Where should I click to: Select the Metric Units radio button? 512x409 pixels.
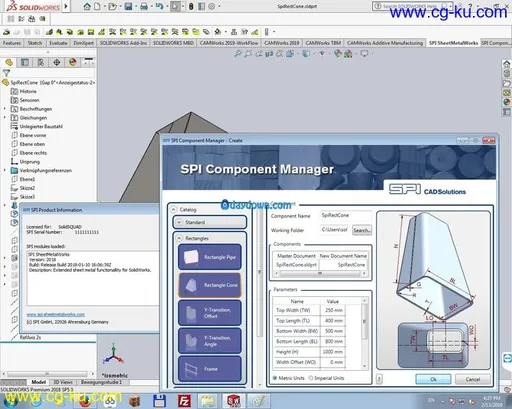click(x=275, y=378)
